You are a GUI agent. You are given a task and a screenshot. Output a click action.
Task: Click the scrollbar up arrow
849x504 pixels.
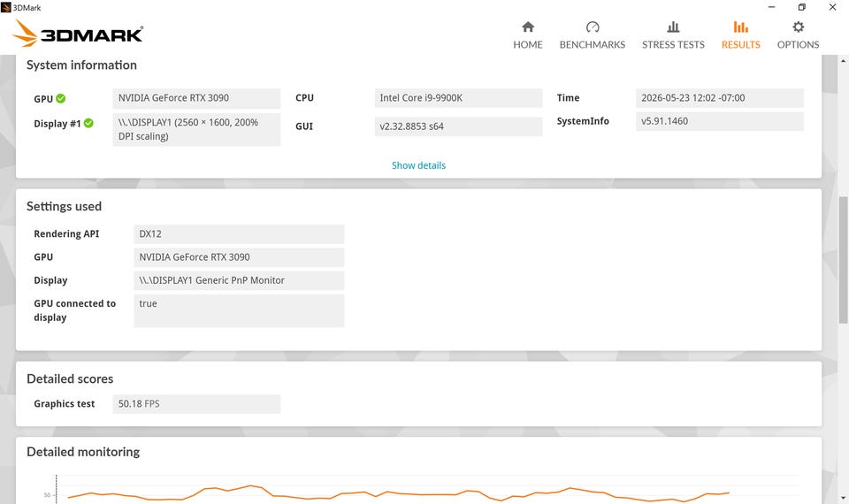click(843, 59)
